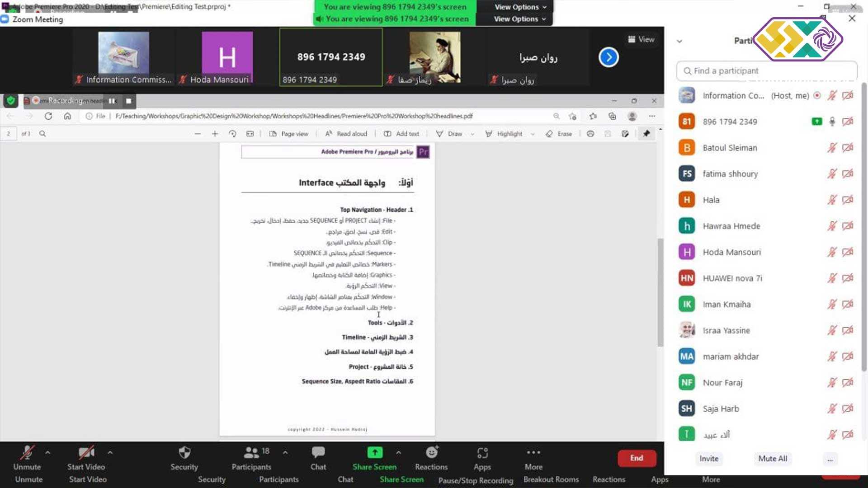
Task: Toggle Start Video camera button
Action: (x=86, y=453)
